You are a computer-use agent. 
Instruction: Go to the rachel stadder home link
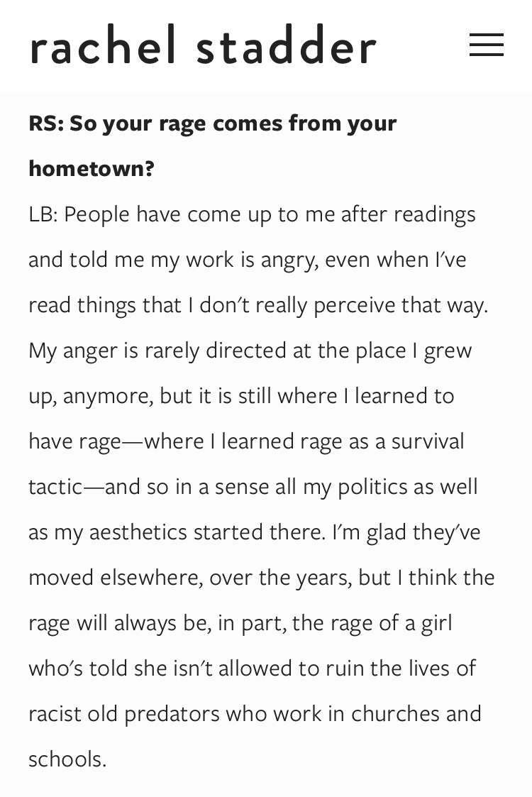[203, 47]
